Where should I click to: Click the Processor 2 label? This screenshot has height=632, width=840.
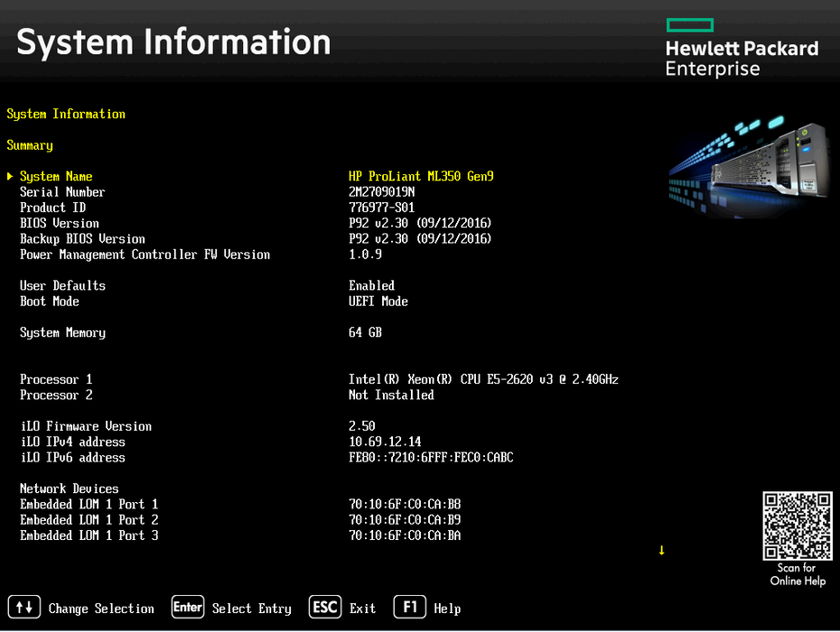[x=56, y=395]
